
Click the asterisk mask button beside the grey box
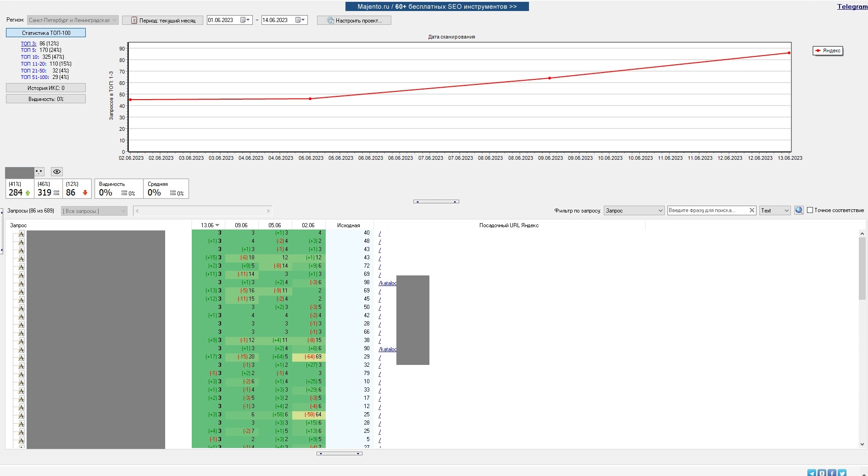tap(39, 172)
